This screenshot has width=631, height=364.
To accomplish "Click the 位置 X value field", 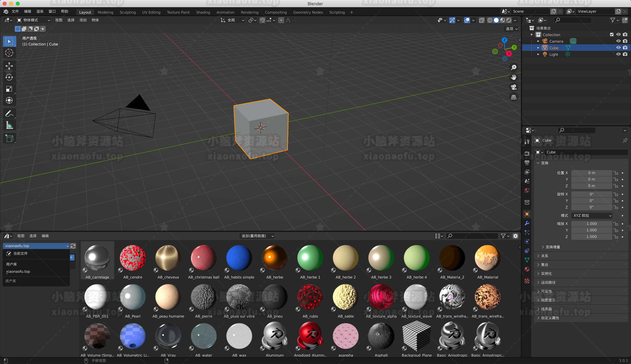I will click(591, 173).
